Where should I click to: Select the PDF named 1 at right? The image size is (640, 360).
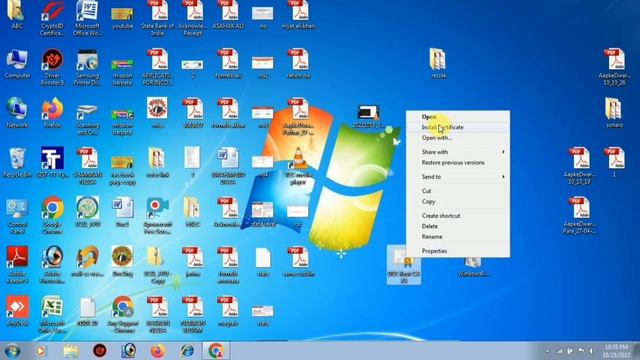[x=614, y=162]
